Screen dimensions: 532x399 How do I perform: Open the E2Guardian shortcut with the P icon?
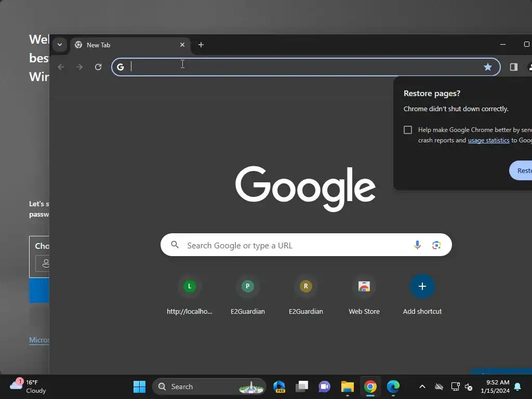tap(248, 295)
